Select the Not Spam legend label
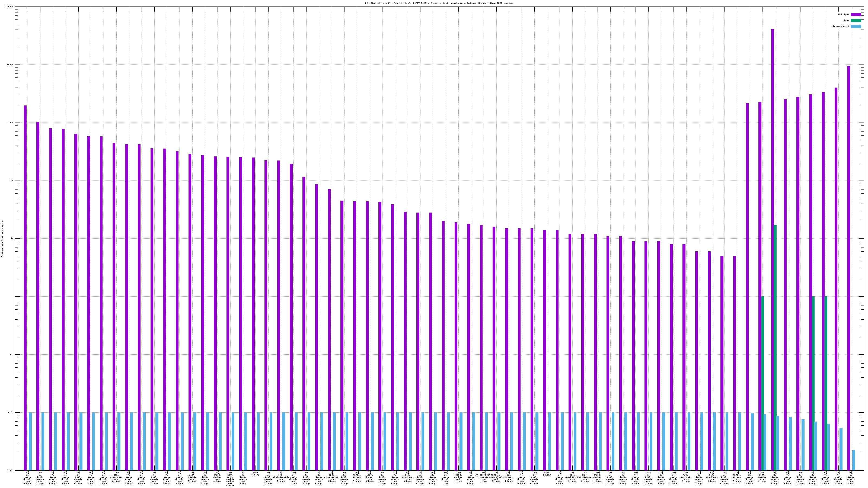This screenshot has height=488, width=868. (844, 14)
